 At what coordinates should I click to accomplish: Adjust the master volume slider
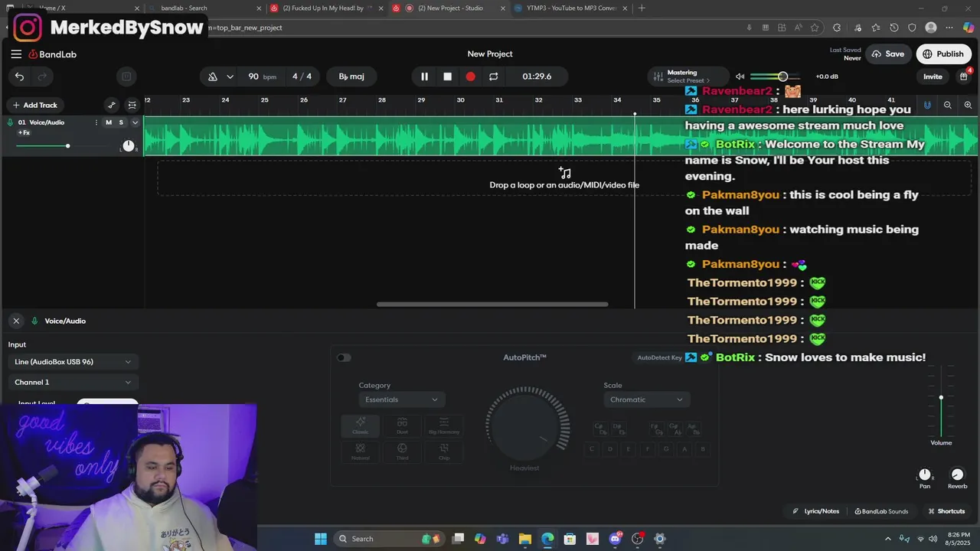[x=776, y=77]
